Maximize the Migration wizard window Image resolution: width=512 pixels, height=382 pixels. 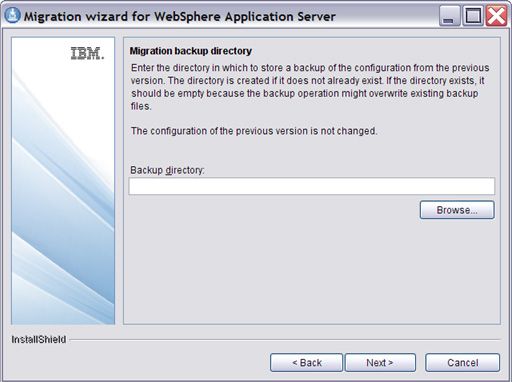click(473, 16)
